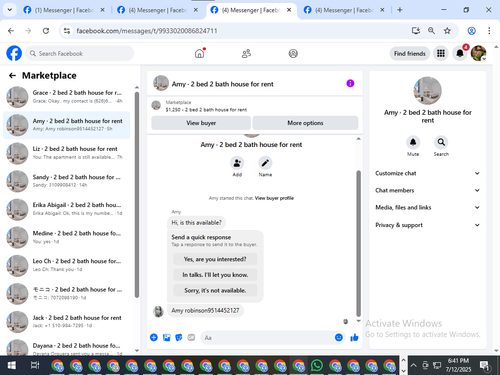The image size is (500, 375).
Task: Open Jack conversation in chat list
Action: click(67, 322)
